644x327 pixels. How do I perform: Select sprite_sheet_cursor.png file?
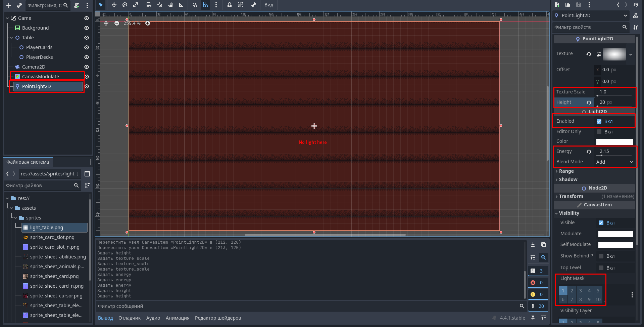[56, 296]
